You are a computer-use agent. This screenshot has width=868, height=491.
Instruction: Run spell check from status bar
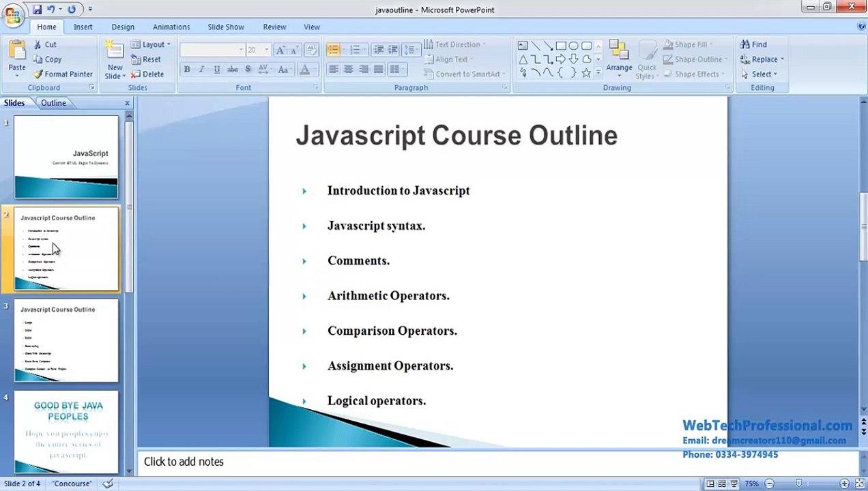(108, 483)
